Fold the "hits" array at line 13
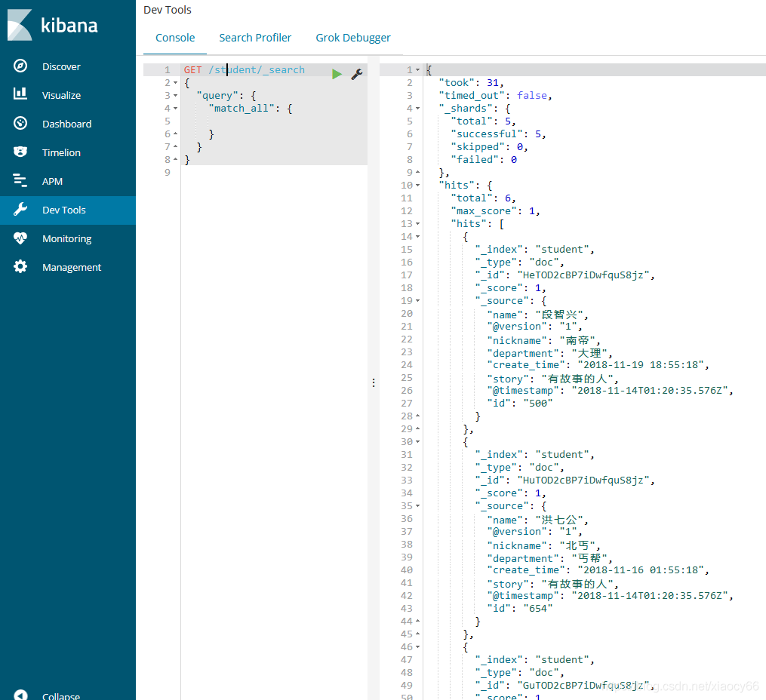766x700 pixels. pyautogui.click(x=417, y=224)
